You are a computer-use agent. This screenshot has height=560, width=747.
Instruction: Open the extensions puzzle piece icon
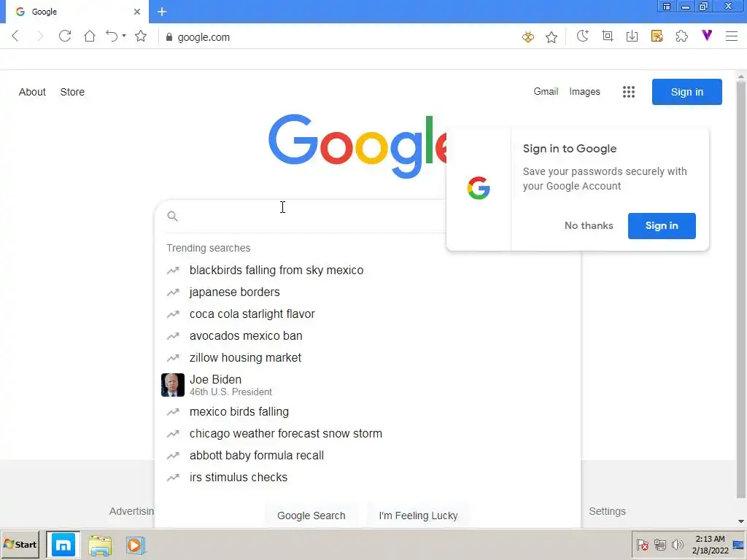point(682,36)
